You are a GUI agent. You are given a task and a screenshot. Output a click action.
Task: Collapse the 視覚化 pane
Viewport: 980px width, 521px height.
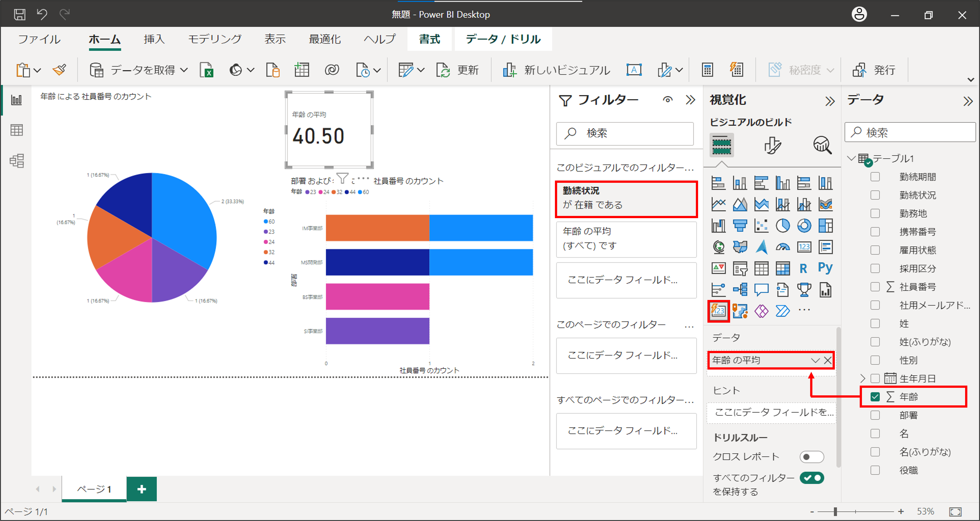coord(830,101)
